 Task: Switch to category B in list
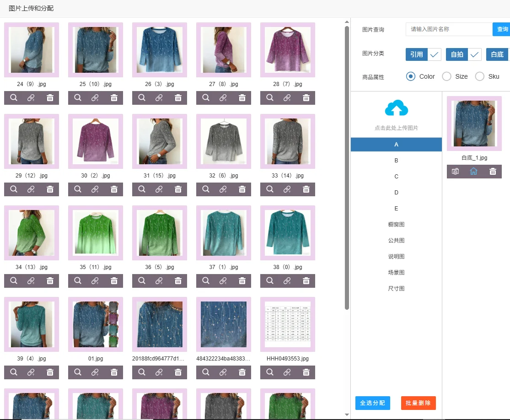(396, 161)
